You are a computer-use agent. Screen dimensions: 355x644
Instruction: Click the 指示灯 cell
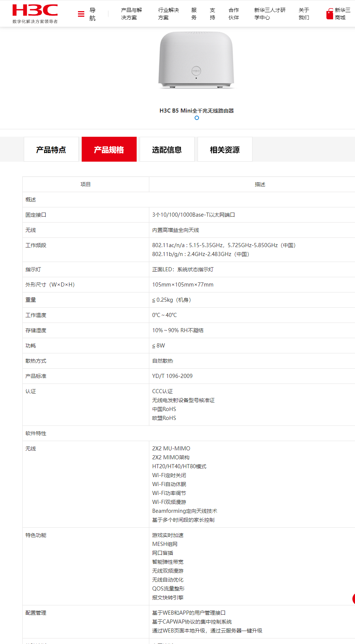[86, 269]
